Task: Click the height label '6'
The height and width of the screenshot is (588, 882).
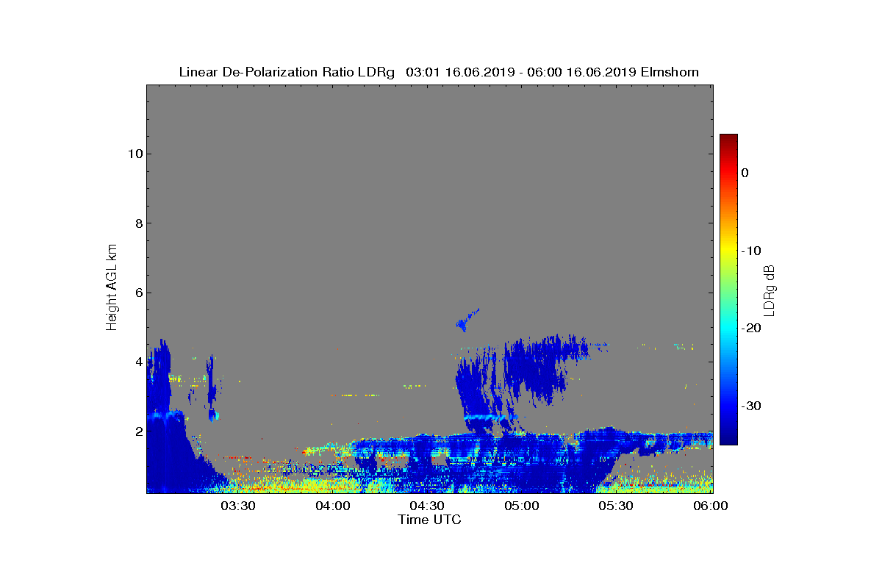Action: point(137,293)
